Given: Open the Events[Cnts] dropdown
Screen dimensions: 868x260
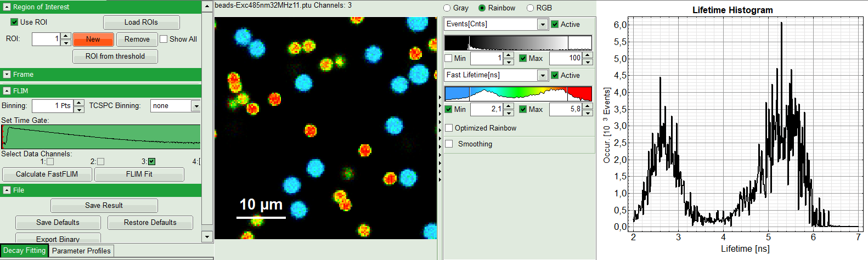Looking at the screenshot, I should pos(542,25).
